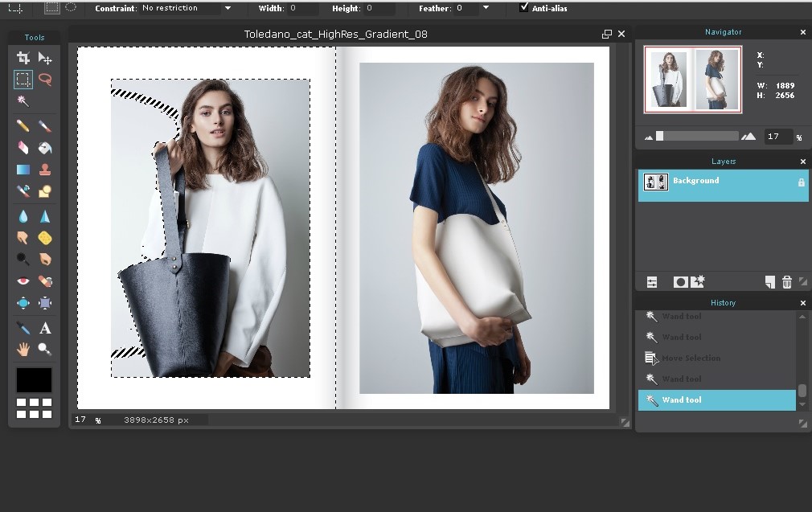Select the Clone Stamp tool
The width and height of the screenshot is (812, 512).
(46, 169)
